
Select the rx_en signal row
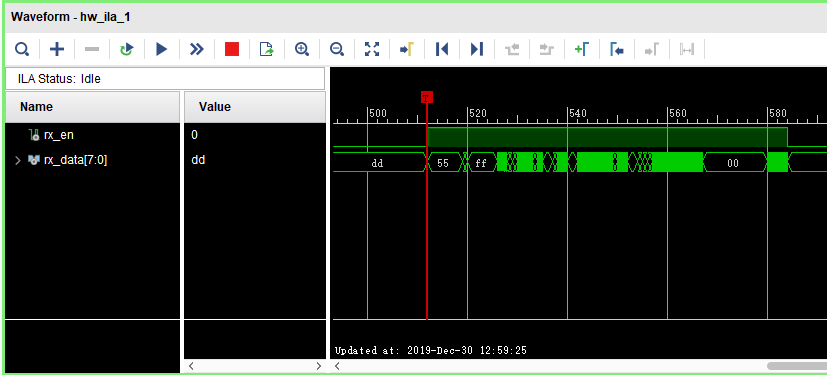point(92,135)
